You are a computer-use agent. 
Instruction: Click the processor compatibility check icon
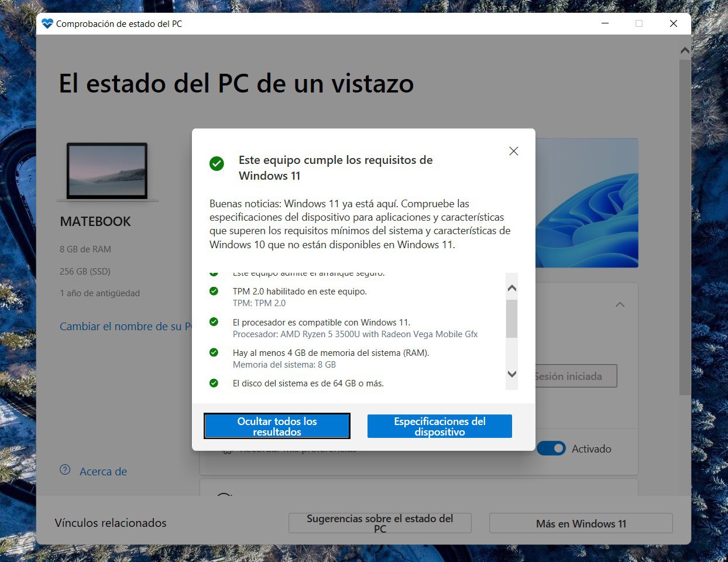[x=214, y=322]
